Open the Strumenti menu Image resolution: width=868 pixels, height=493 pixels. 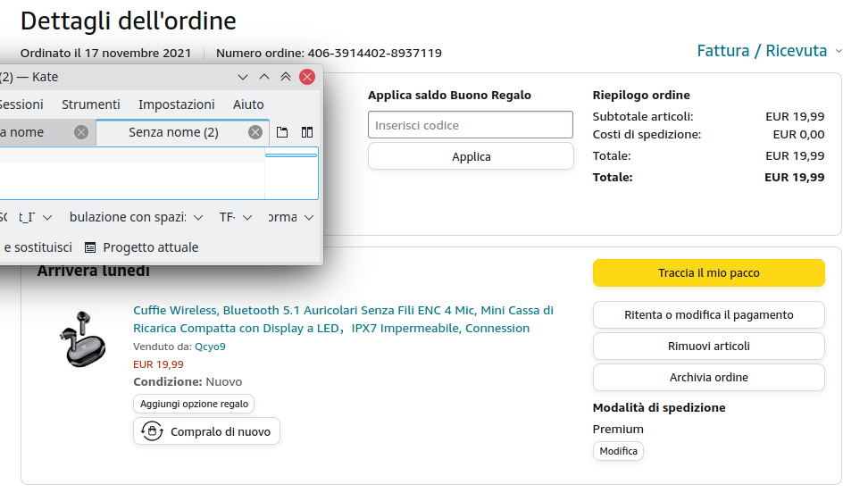[91, 104]
